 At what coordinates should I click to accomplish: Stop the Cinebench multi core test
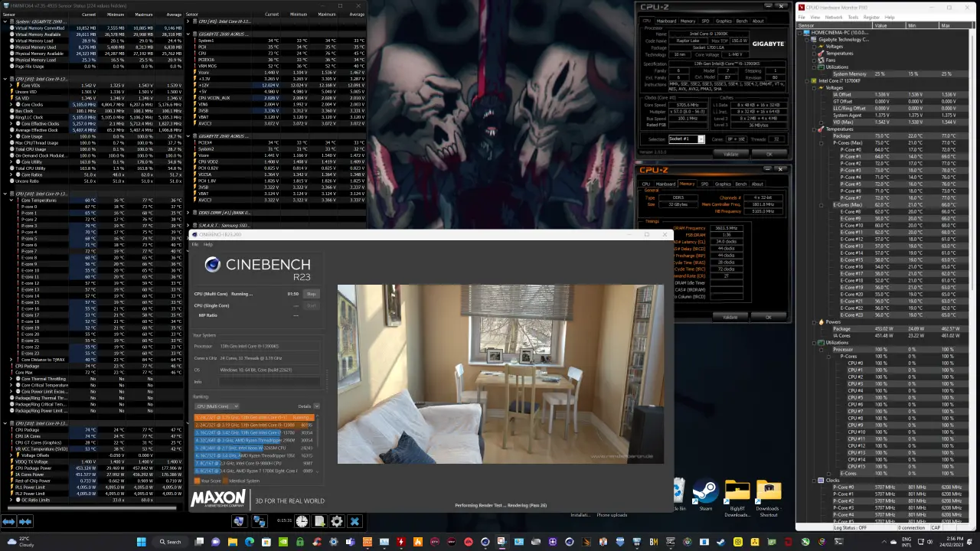coord(311,294)
